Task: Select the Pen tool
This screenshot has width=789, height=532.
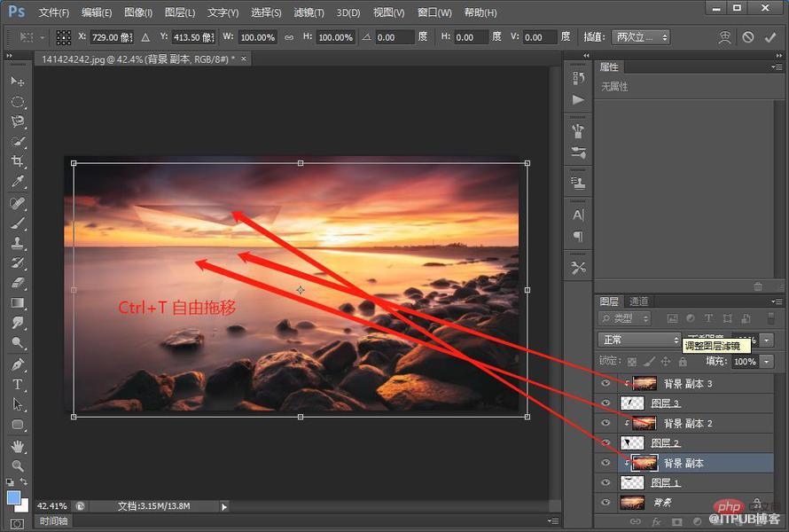Action: (x=18, y=364)
